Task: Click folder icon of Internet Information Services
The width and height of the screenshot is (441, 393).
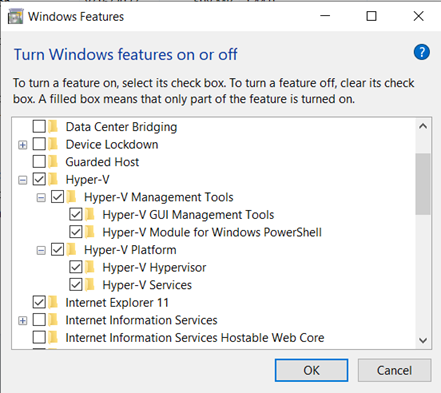Action: point(53,320)
